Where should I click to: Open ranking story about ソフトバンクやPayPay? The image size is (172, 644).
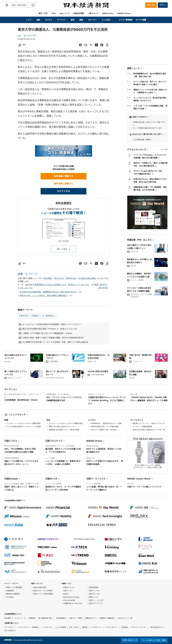[150, 156]
